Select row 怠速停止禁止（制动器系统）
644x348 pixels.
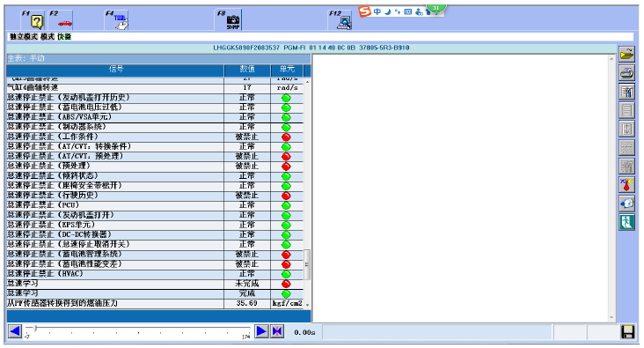pyautogui.click(x=155, y=127)
